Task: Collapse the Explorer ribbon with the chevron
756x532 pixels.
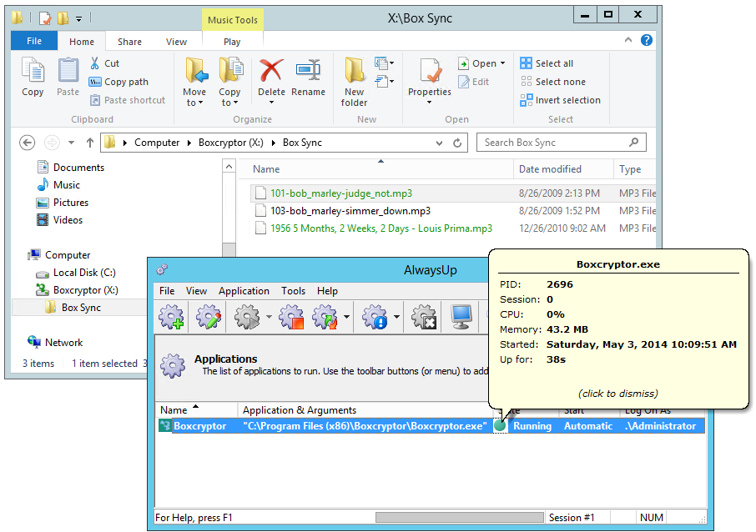Action: (x=628, y=40)
